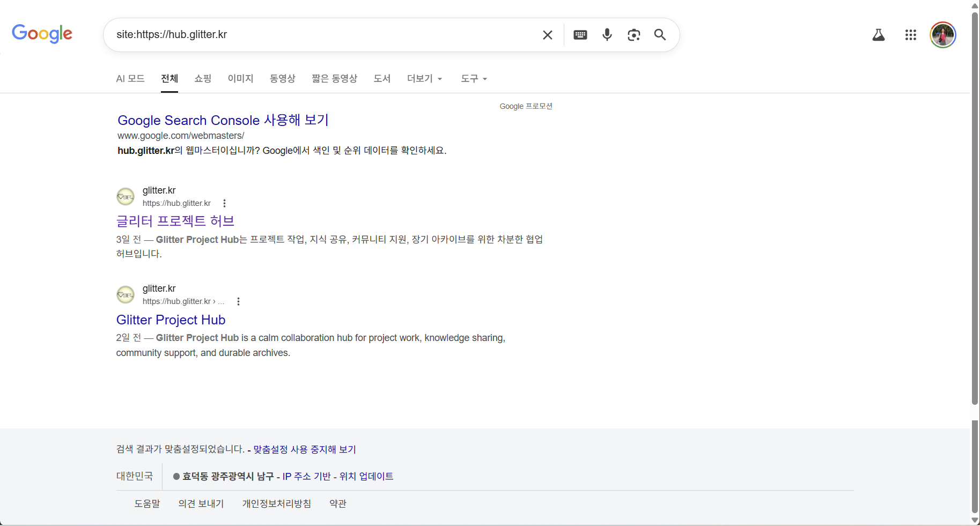This screenshot has height=526, width=980.
Task: Click the scrollbar down arrow
Action: 975,520
